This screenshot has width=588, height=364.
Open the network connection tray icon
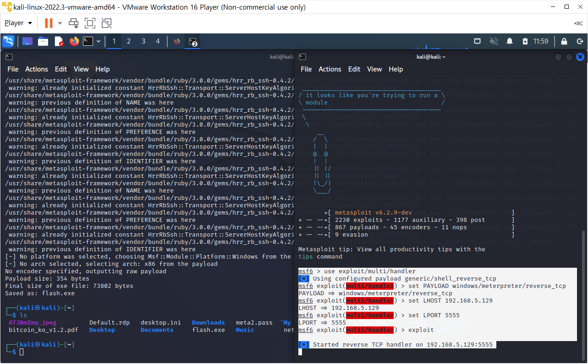point(477,41)
